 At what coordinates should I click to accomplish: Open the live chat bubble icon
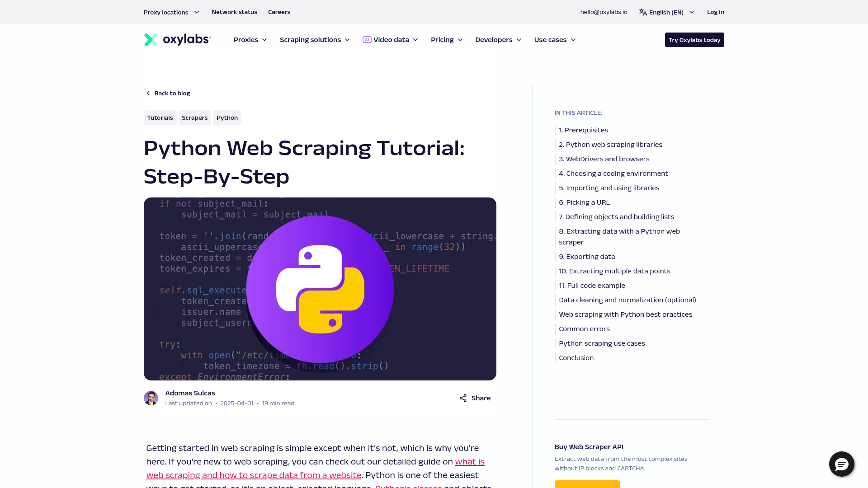tap(841, 464)
